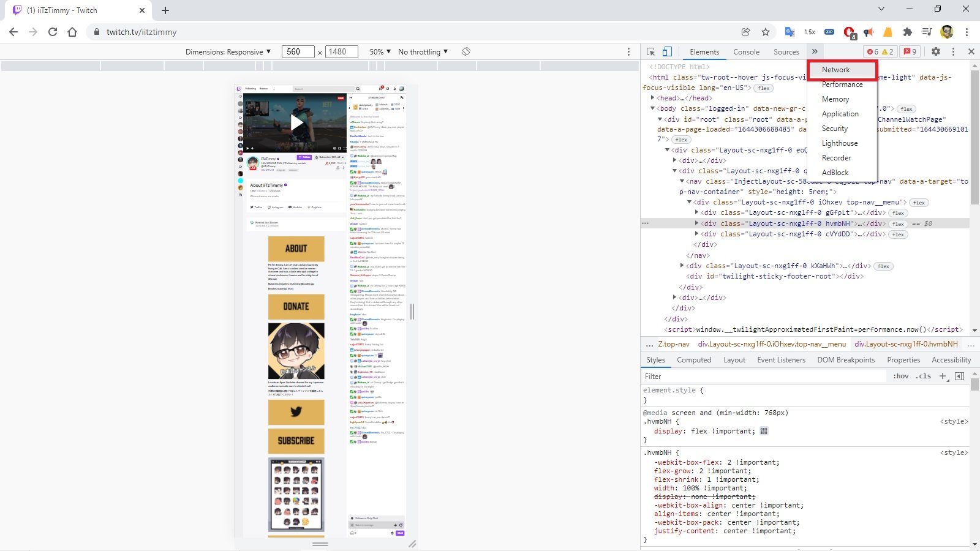Open the Event Listeners tab
Viewport: 980px width, 551px height.
tap(781, 360)
